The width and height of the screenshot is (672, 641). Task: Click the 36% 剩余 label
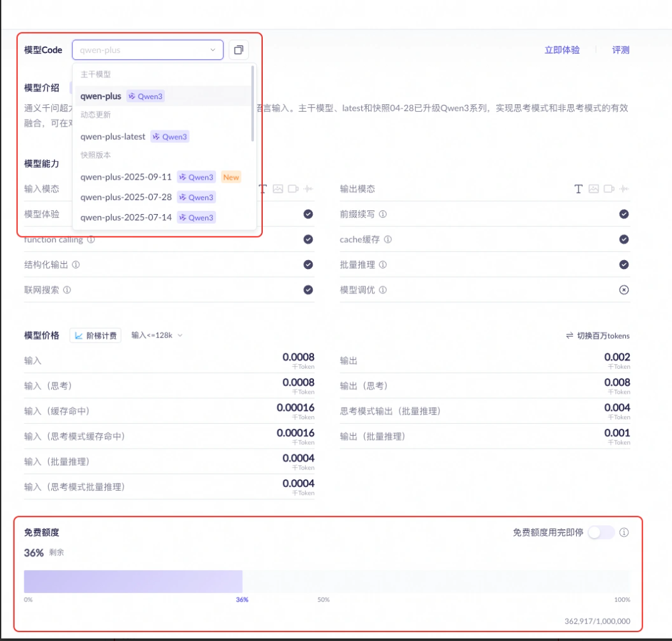[x=43, y=552]
